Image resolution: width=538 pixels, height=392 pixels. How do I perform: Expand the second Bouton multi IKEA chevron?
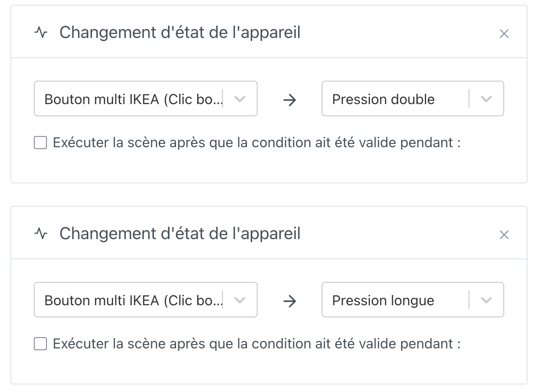[240, 300]
